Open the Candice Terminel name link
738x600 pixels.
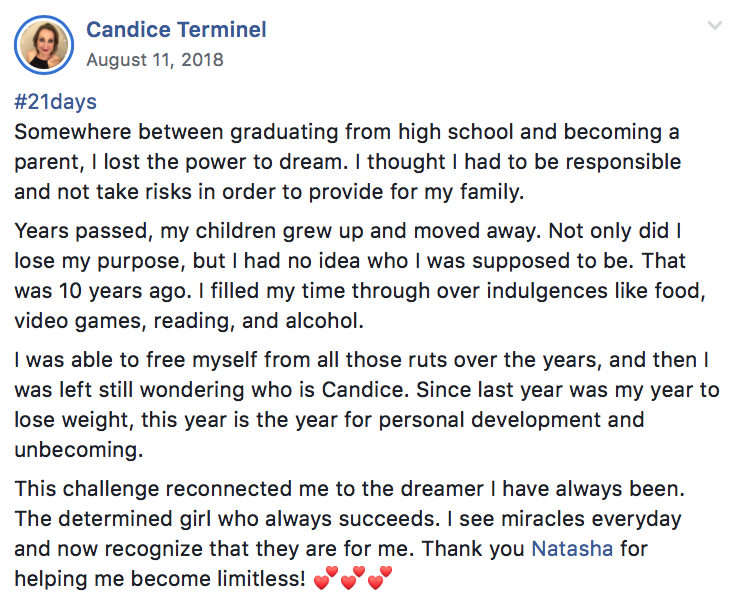(x=176, y=30)
